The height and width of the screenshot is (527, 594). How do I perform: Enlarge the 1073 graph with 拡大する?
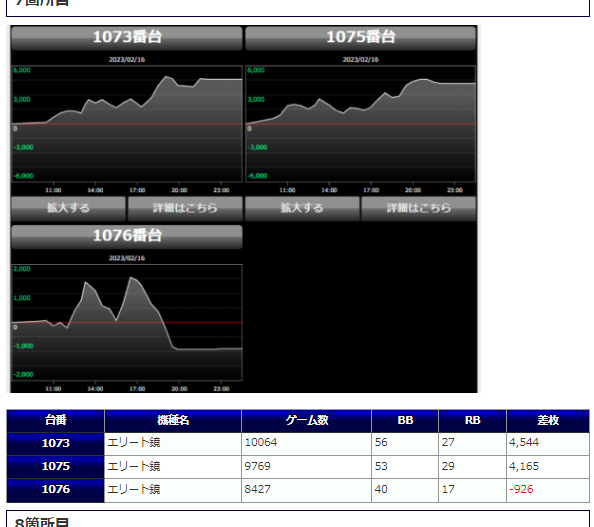69,208
